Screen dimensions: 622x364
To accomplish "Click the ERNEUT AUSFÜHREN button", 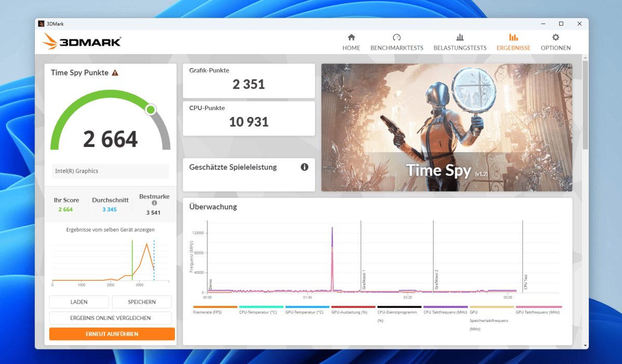I will (x=112, y=334).
